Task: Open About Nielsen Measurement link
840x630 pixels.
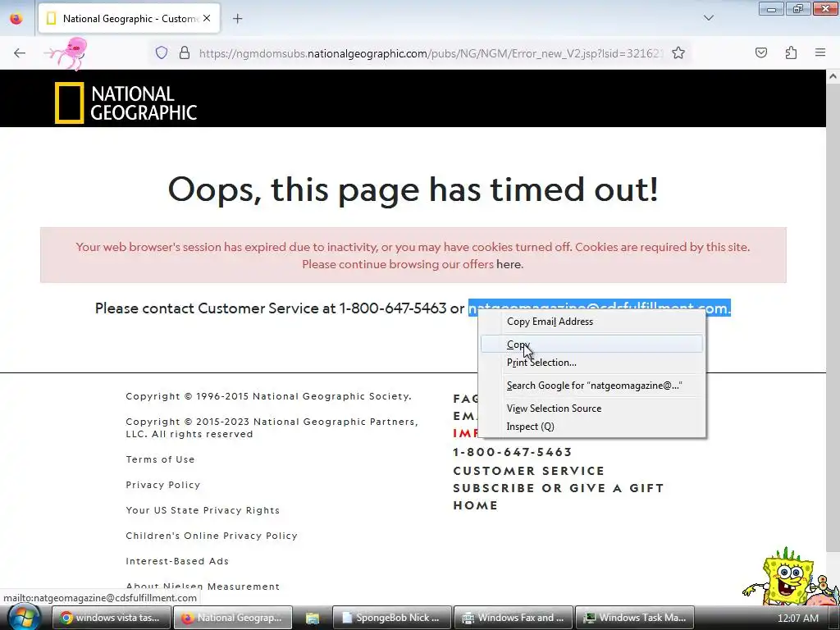Action: click(x=203, y=587)
